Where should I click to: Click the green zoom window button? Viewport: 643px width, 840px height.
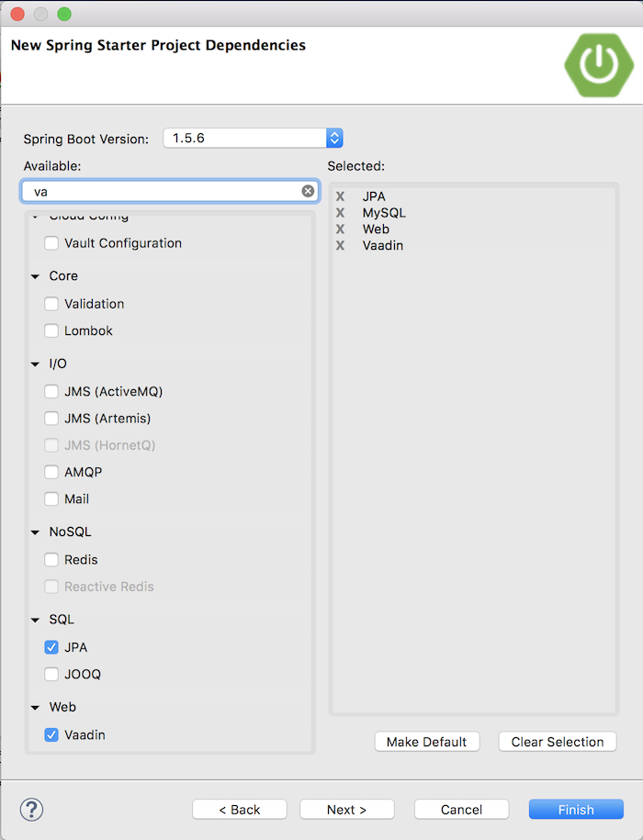pyautogui.click(x=64, y=14)
